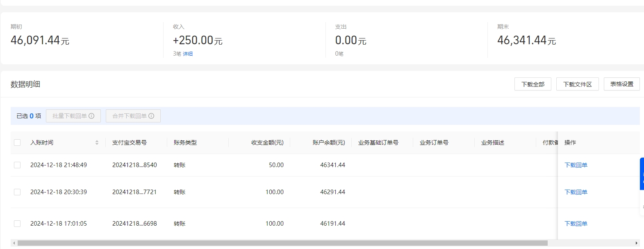The image size is (644, 249).
Task: Click 下载回单 for 20241218...7721 transaction
Action: 576,192
